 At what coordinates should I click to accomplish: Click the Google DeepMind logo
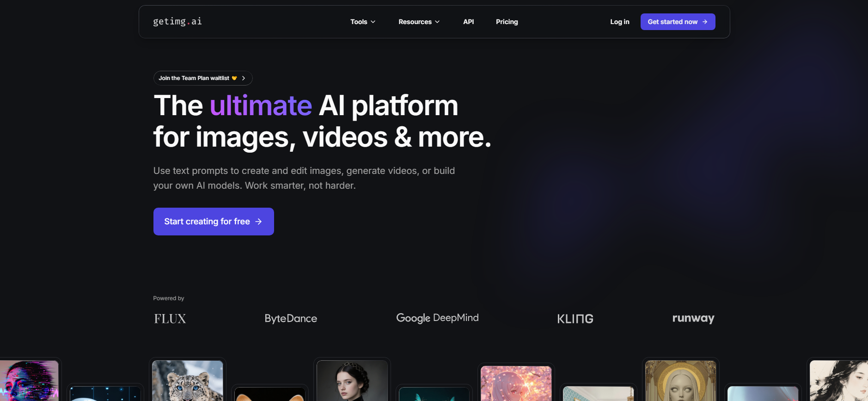click(437, 318)
